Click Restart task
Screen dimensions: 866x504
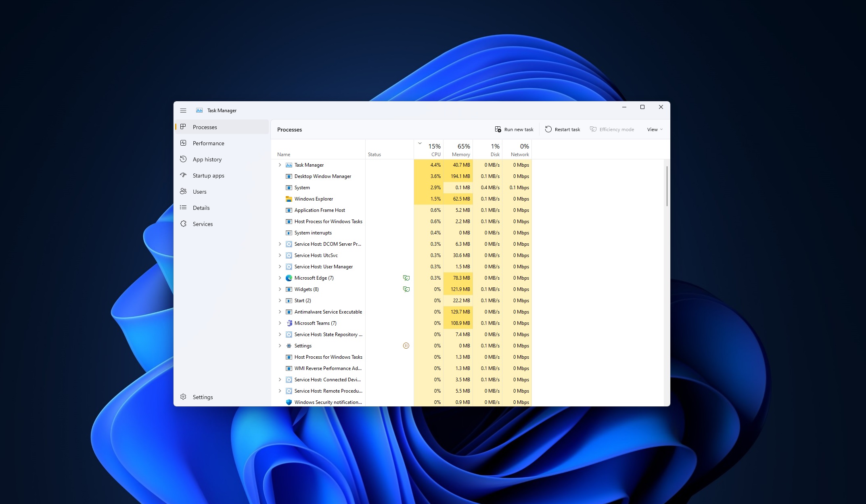[x=562, y=129]
